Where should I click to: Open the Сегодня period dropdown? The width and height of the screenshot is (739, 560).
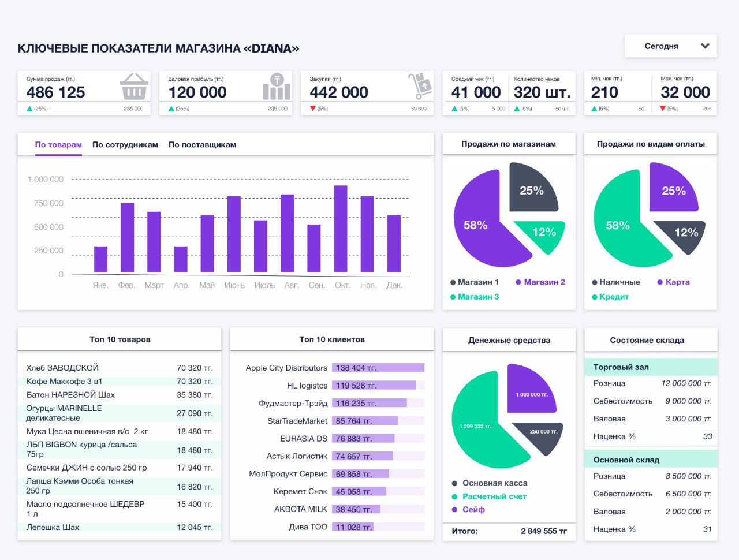click(x=670, y=46)
